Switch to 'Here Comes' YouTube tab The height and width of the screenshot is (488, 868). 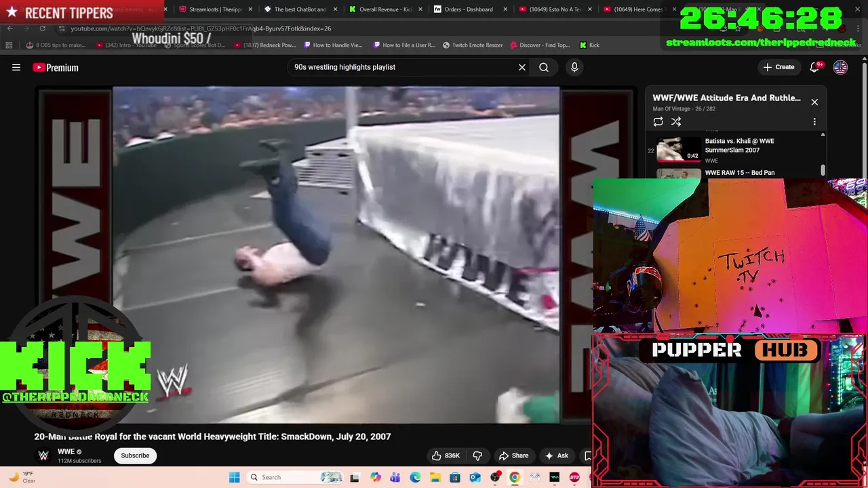(x=637, y=9)
